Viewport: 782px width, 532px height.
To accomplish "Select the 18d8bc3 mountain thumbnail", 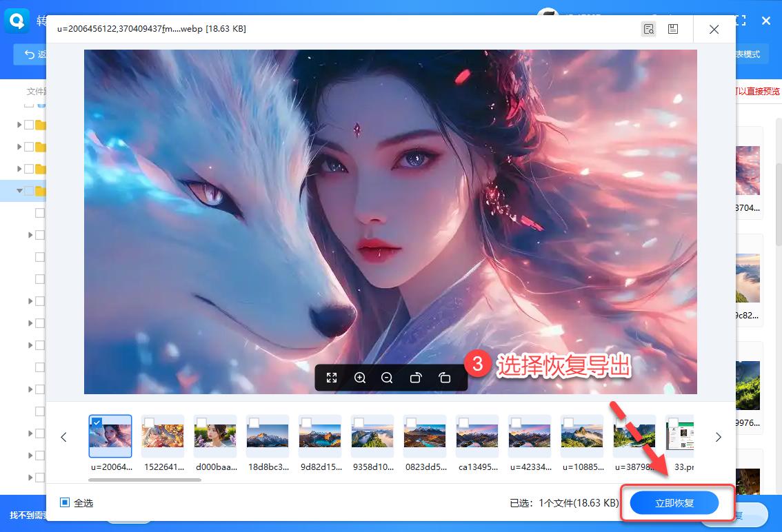I will [268, 437].
